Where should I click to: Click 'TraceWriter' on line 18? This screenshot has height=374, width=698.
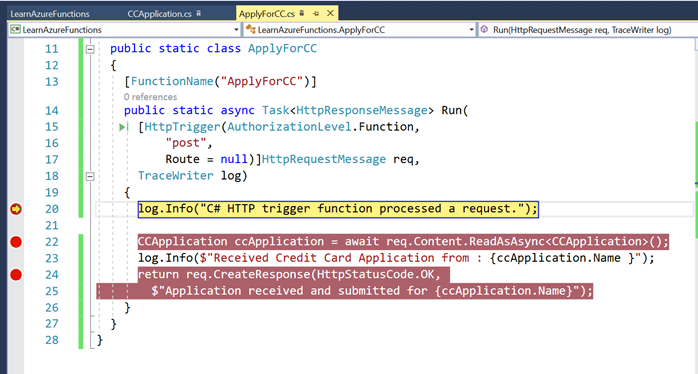click(175, 176)
